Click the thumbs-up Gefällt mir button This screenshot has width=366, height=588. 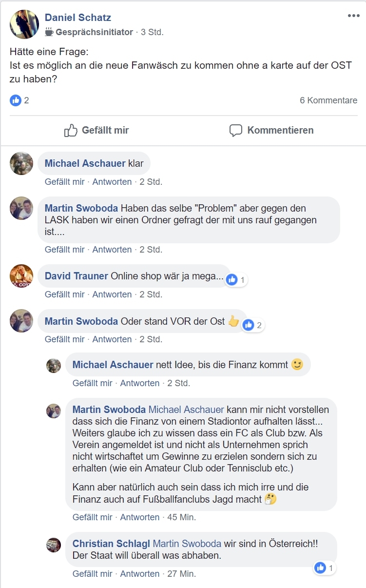point(96,130)
